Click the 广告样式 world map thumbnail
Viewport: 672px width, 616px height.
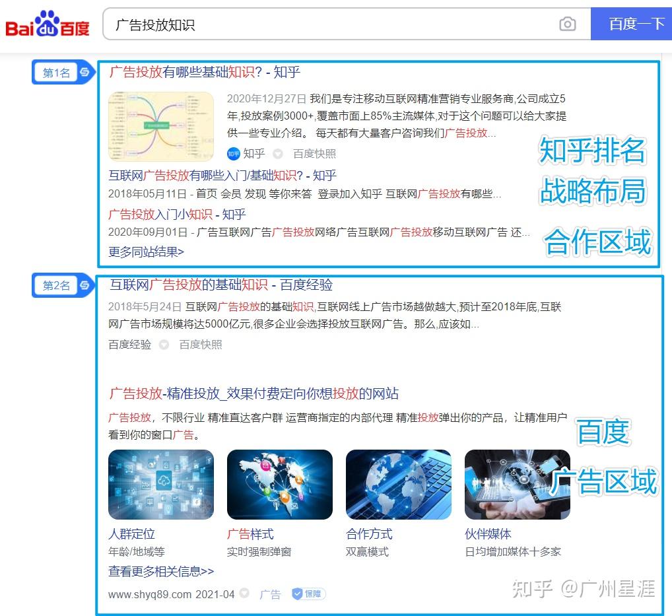[280, 485]
